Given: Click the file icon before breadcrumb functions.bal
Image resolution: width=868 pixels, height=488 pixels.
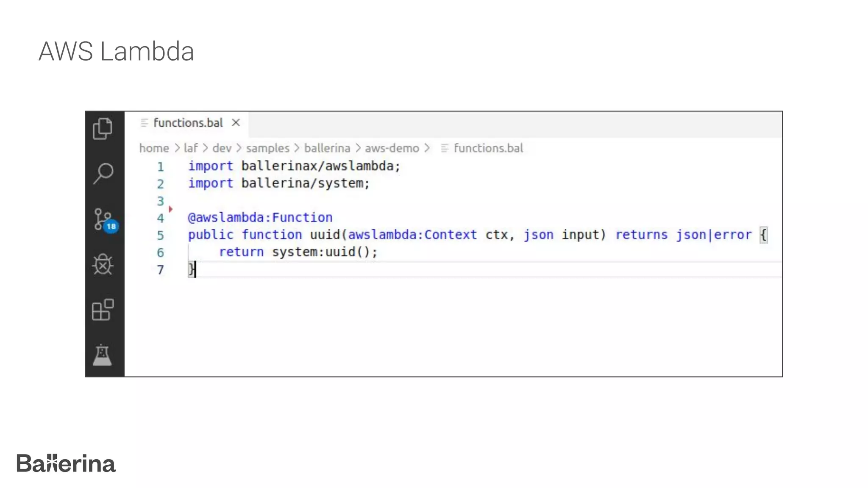Looking at the screenshot, I should point(444,148).
